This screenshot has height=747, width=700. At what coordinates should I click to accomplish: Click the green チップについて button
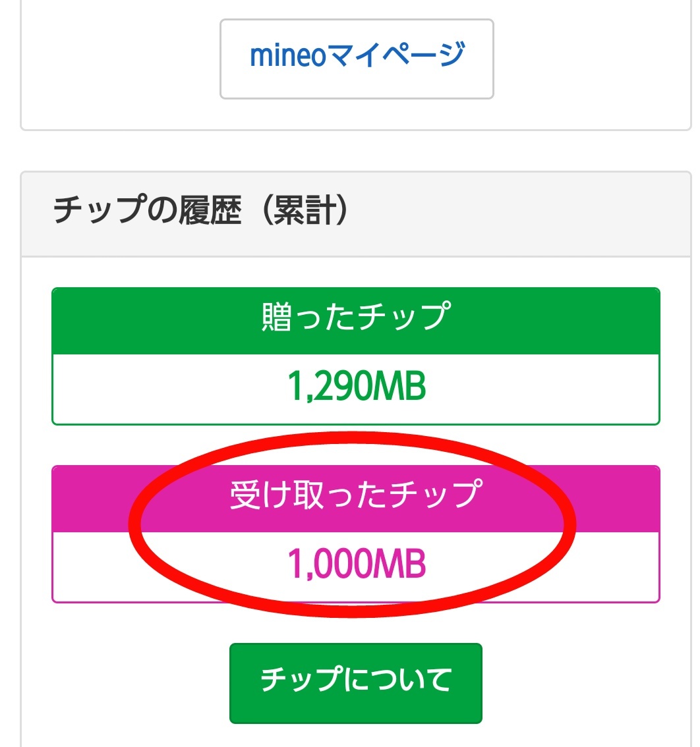[356, 683]
